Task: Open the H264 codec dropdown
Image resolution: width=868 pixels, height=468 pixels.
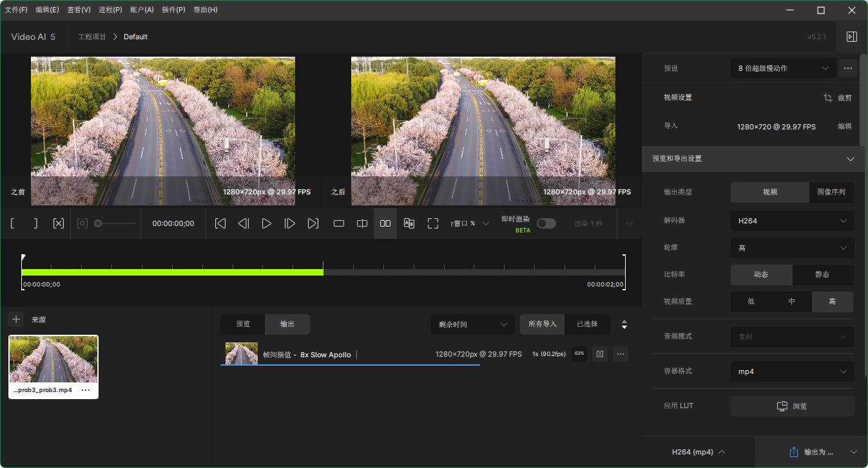Action: pyautogui.click(x=793, y=221)
